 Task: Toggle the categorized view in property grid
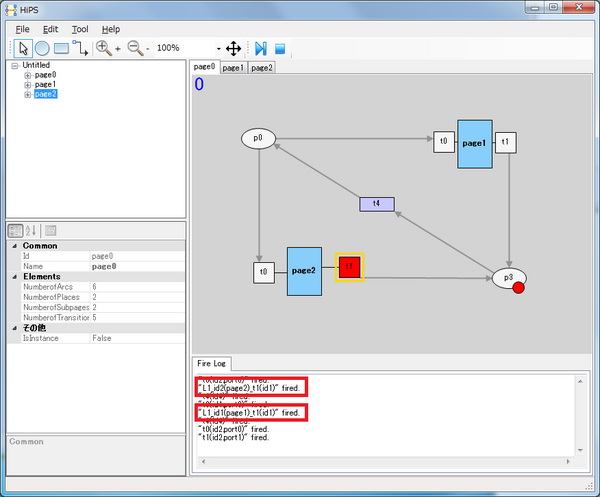coord(16,231)
